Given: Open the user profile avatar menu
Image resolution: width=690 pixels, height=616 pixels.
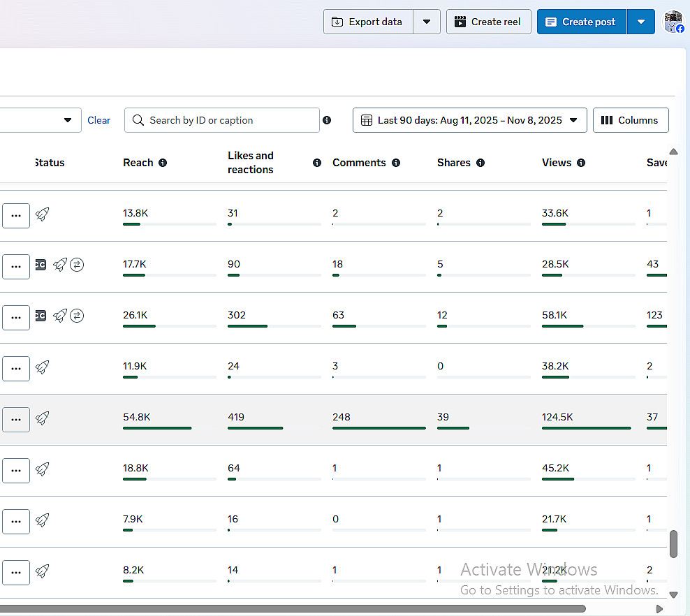Looking at the screenshot, I should 673,22.
